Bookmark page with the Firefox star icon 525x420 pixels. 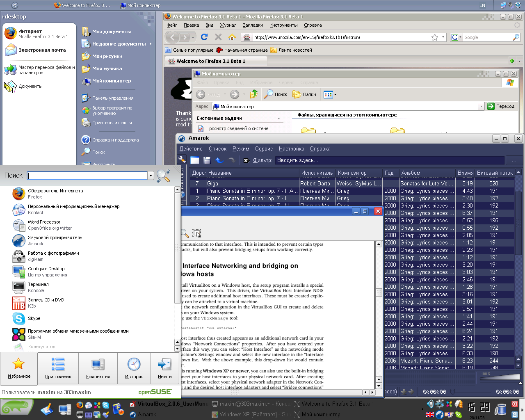[x=435, y=37]
